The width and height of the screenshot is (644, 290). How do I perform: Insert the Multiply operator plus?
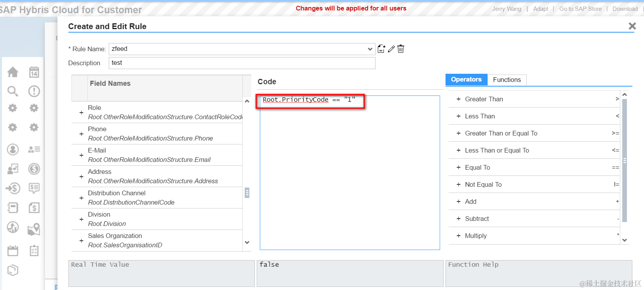click(x=458, y=236)
